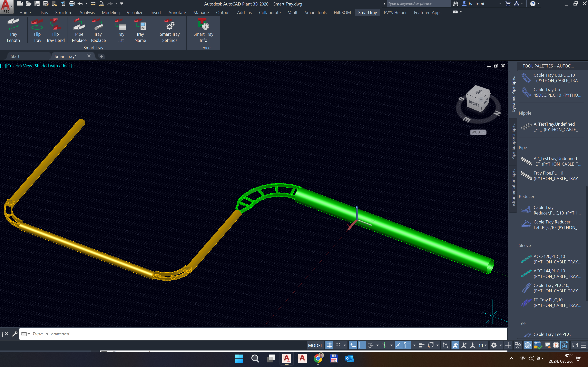Image resolution: width=588 pixels, height=367 pixels.
Task: Click the Tray Length tool
Action: pos(13,31)
